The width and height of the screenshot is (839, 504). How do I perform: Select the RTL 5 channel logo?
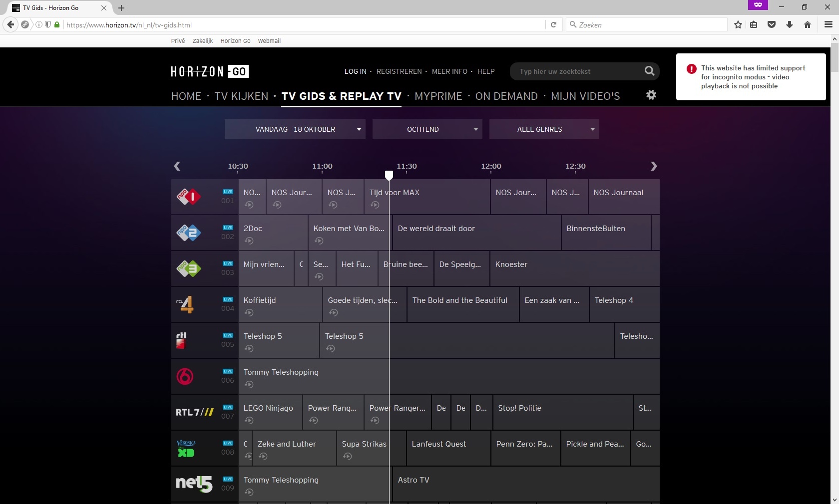coord(181,340)
